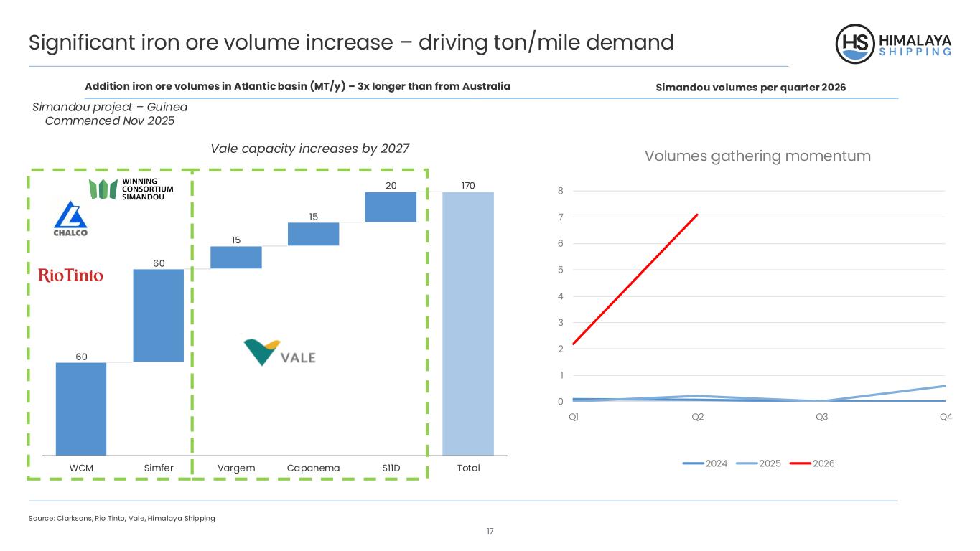Select the 'Simandou volumes per quarter 2026' heading

point(751,88)
